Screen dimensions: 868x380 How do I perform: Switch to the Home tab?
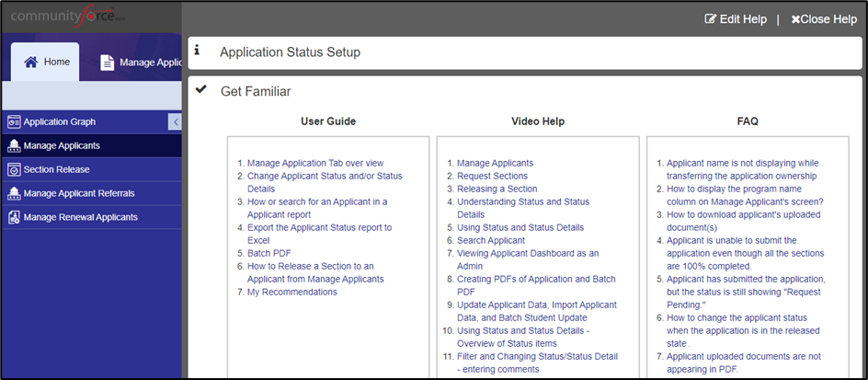click(45, 63)
